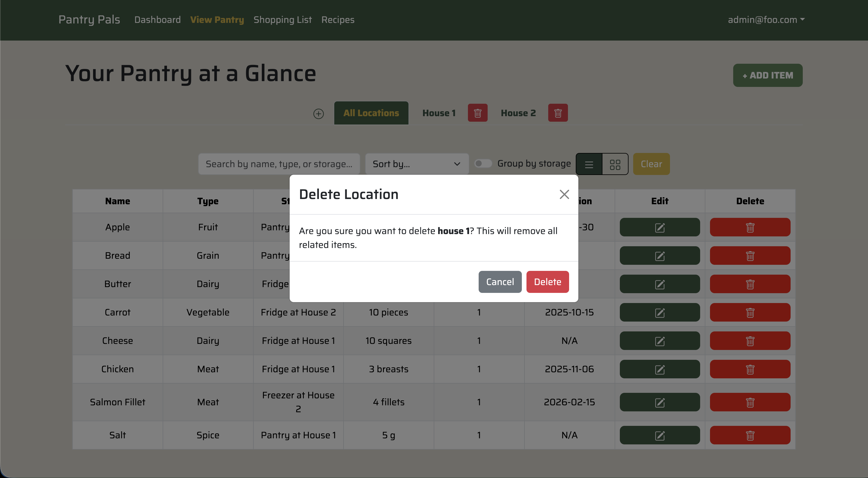This screenshot has height=478, width=868.
Task: Confirm deletion with the Delete button
Action: [547, 282]
